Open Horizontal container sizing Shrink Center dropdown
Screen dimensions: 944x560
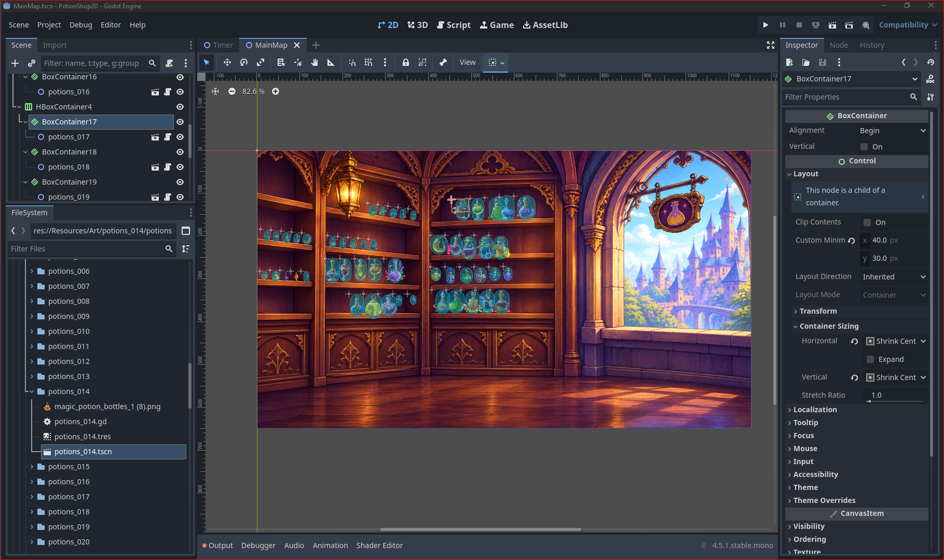(896, 341)
